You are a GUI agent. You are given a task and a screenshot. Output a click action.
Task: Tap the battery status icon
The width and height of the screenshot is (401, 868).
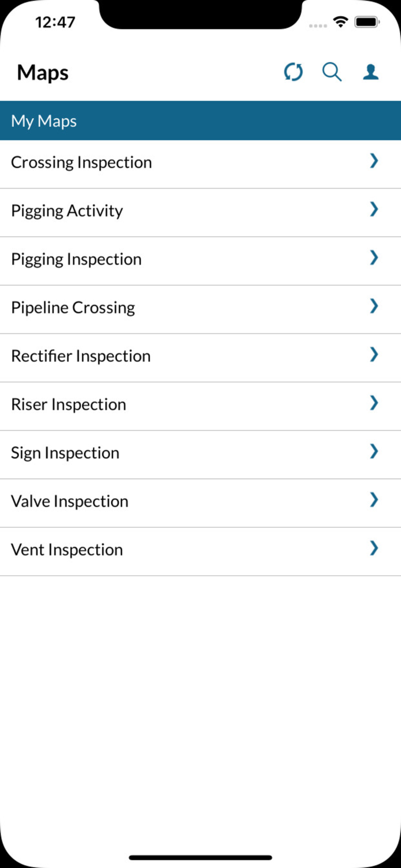[366, 23]
